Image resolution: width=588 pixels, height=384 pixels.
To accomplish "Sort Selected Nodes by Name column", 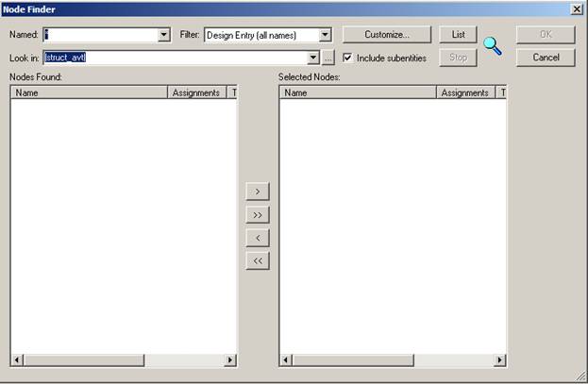I will coord(358,93).
